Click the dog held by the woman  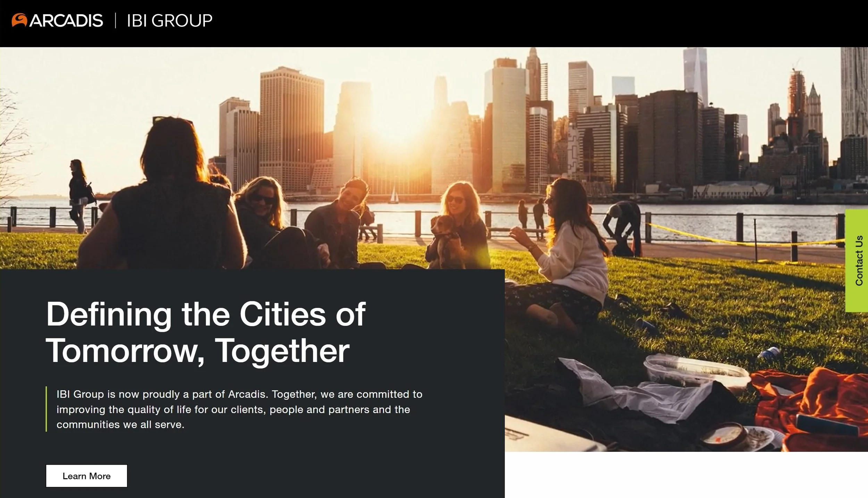(445, 239)
